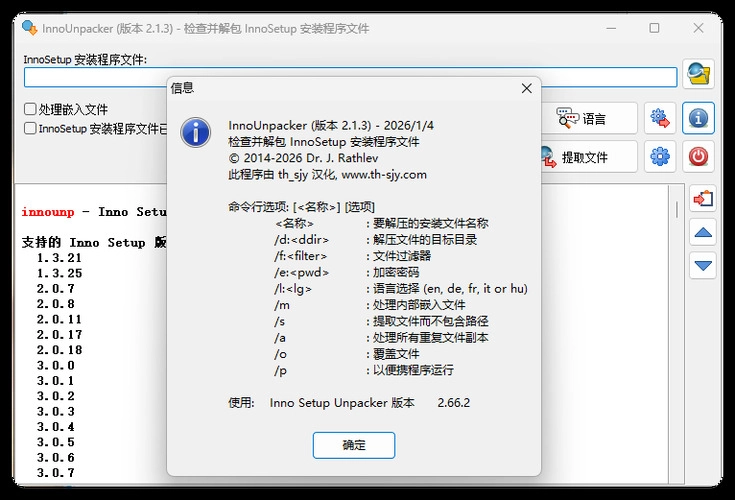Enable the 处理嵌入文件 checkbox
Image resolution: width=735 pixels, height=500 pixels.
tap(30, 110)
